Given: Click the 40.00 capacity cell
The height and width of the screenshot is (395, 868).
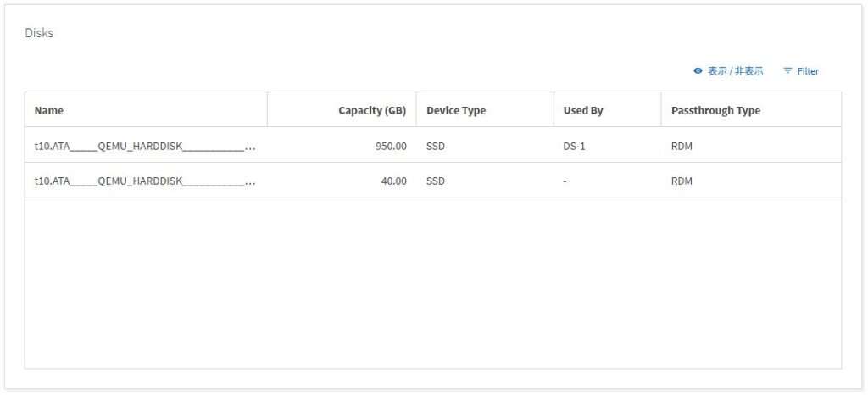Looking at the screenshot, I should click(393, 181).
